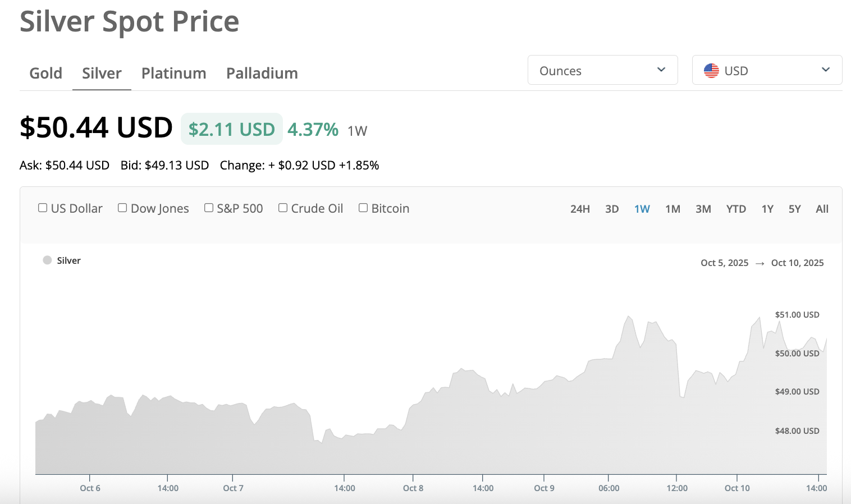851x504 pixels.
Task: Switch to the Gold tab
Action: tap(46, 74)
